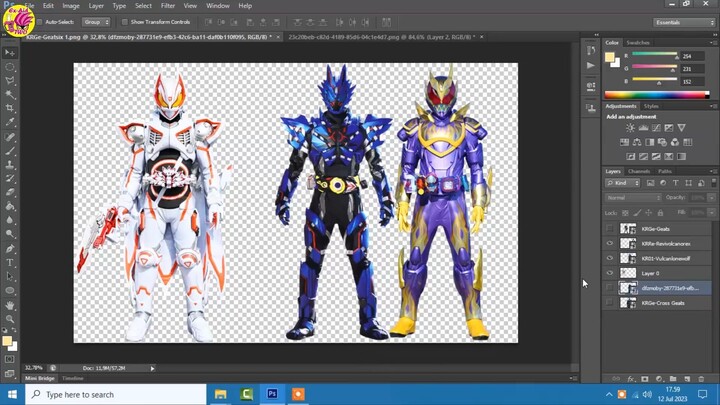Open the Opacity slider dropdown arrow
Viewport: 720px width, 405px height.
tap(712, 197)
